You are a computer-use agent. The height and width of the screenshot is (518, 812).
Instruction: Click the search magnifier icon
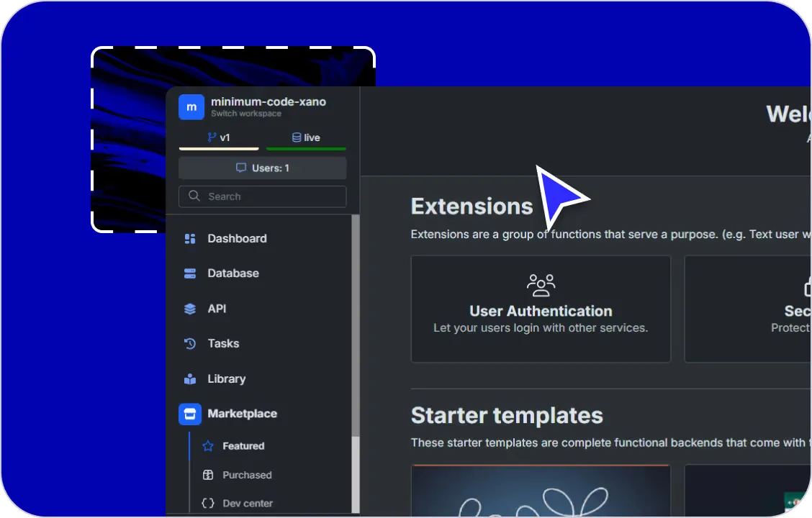pyautogui.click(x=194, y=196)
